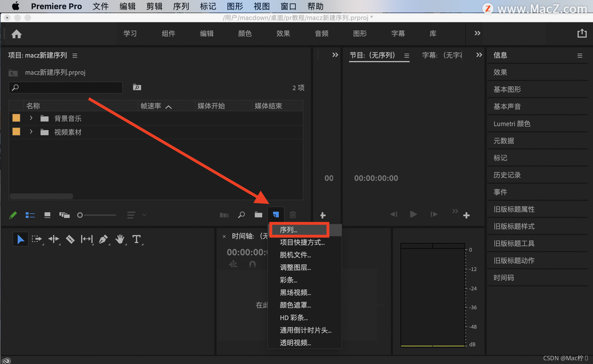Choose 透明视频... menu entry
Viewport: 593px width, 364px height.
pos(305,343)
